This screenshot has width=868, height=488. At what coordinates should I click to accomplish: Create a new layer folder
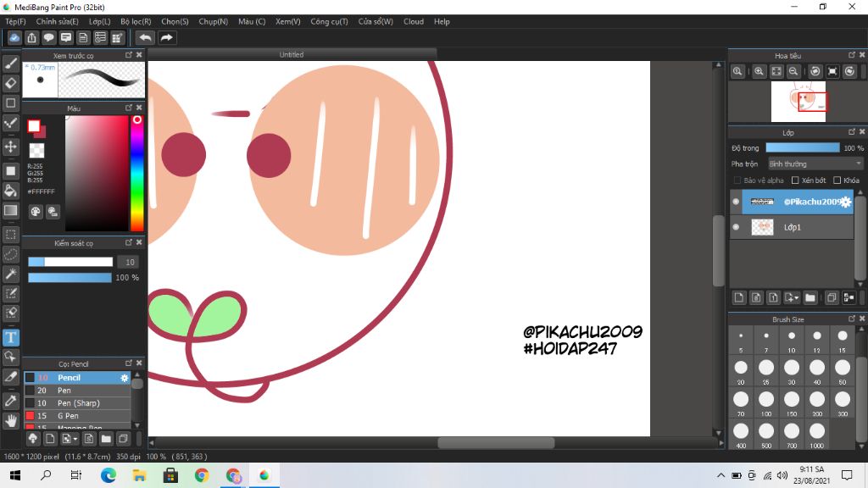pos(810,297)
